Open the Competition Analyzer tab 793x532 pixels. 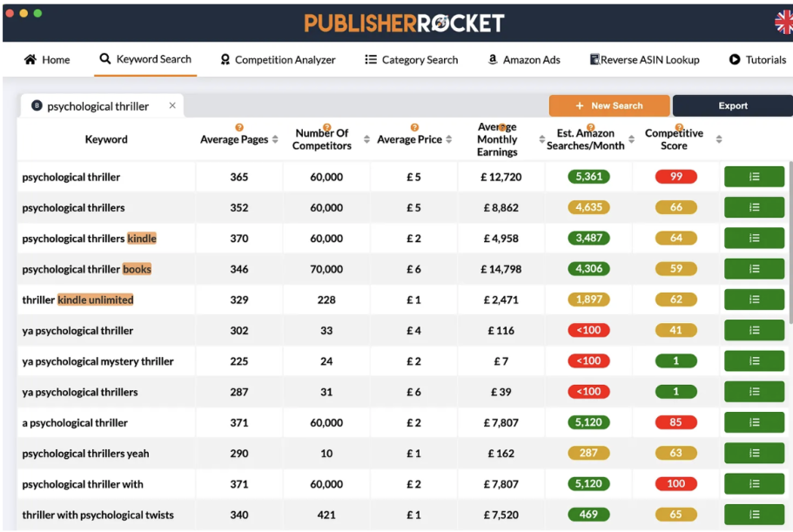point(278,60)
